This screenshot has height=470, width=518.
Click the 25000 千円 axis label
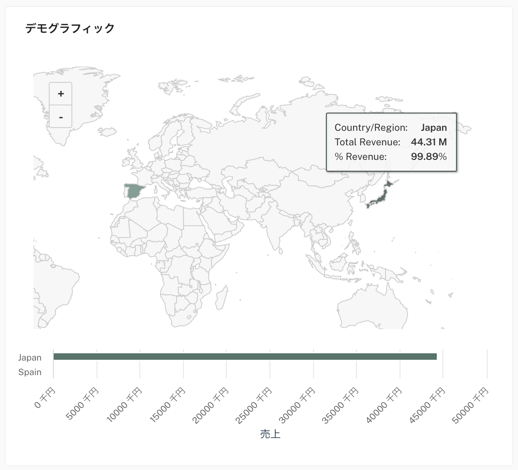(254, 406)
